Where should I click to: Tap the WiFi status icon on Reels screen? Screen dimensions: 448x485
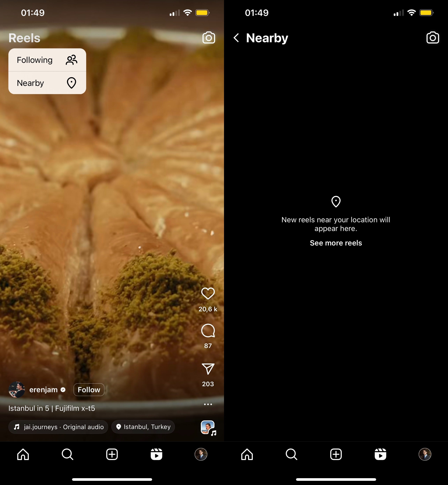pyautogui.click(x=187, y=13)
